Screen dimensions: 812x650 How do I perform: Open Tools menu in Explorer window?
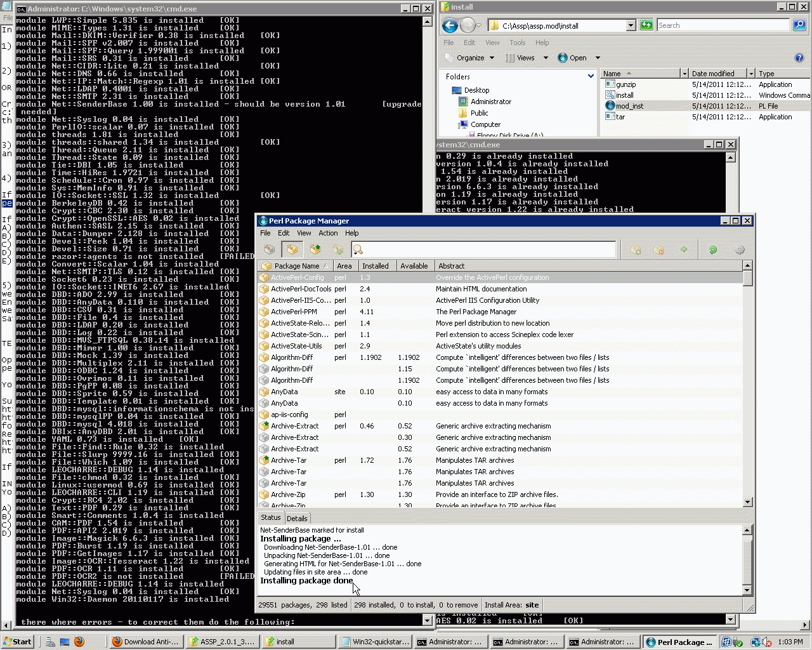click(x=518, y=43)
